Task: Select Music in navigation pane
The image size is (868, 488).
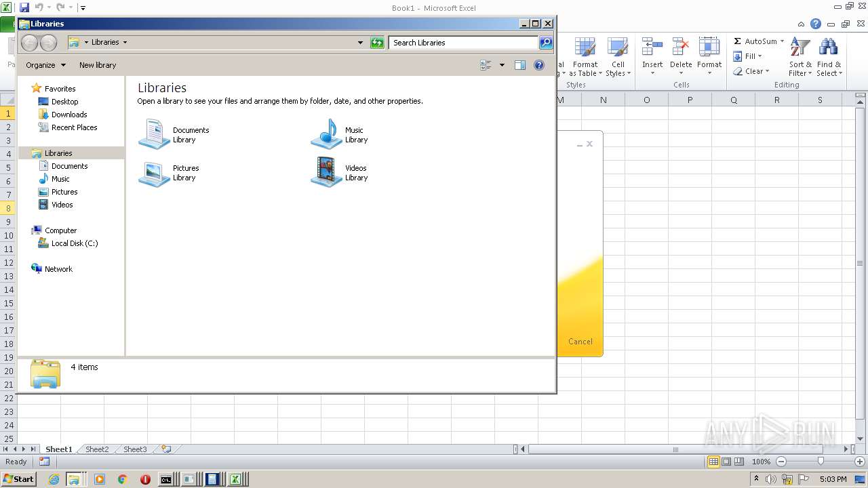Action: 60,179
